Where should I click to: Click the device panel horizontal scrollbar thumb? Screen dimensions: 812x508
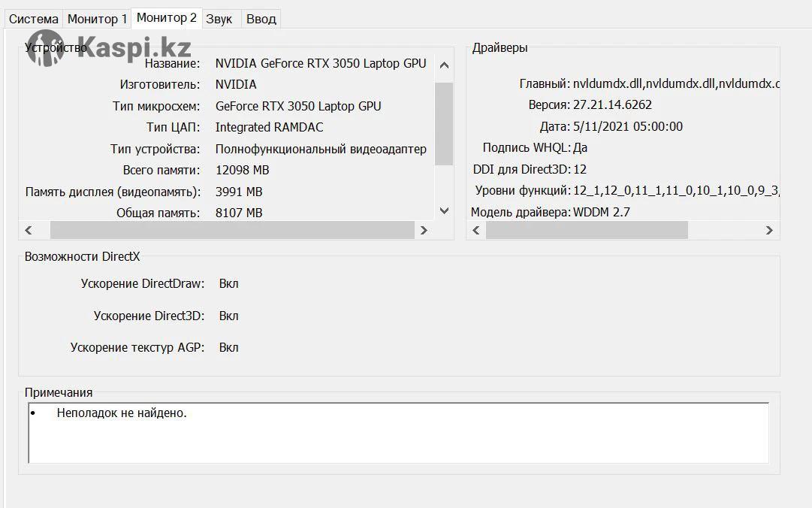tap(232, 230)
